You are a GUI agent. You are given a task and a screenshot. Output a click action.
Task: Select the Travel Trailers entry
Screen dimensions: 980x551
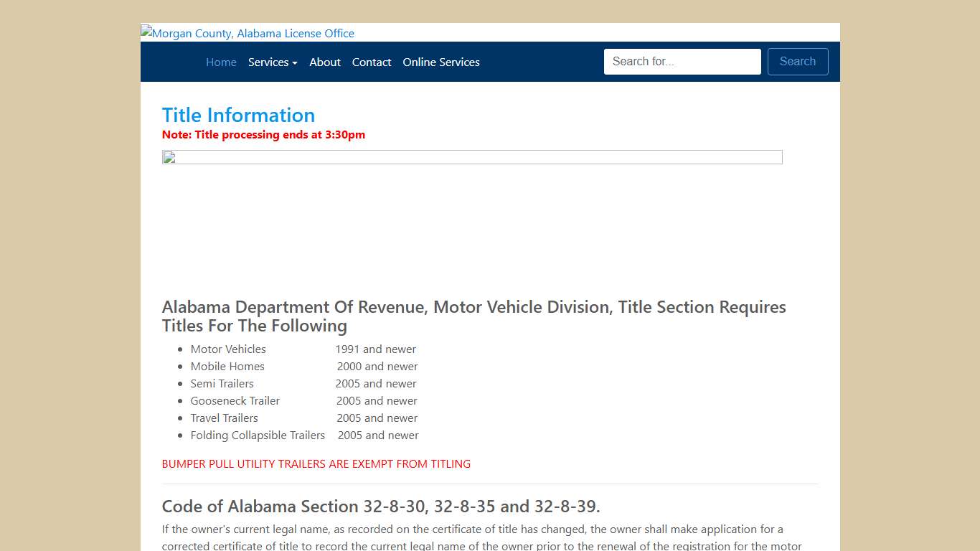224,418
